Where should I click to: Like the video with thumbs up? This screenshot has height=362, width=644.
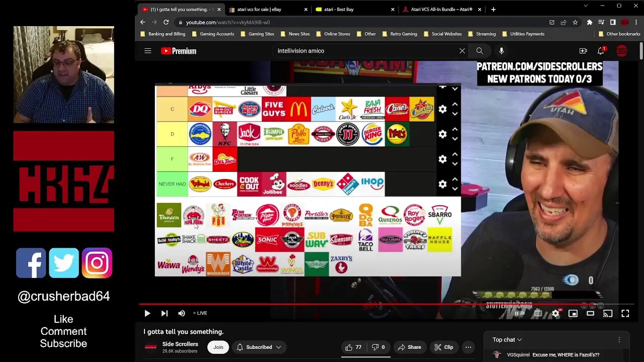(x=353, y=347)
